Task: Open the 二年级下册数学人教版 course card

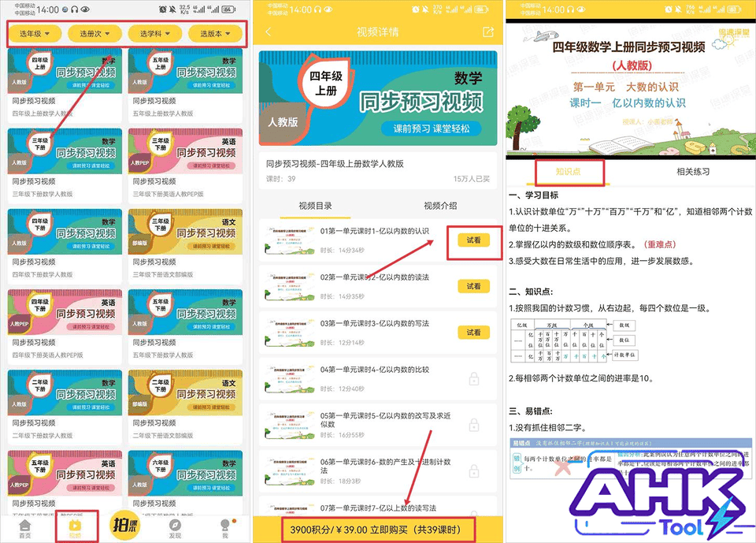Action: [65, 407]
